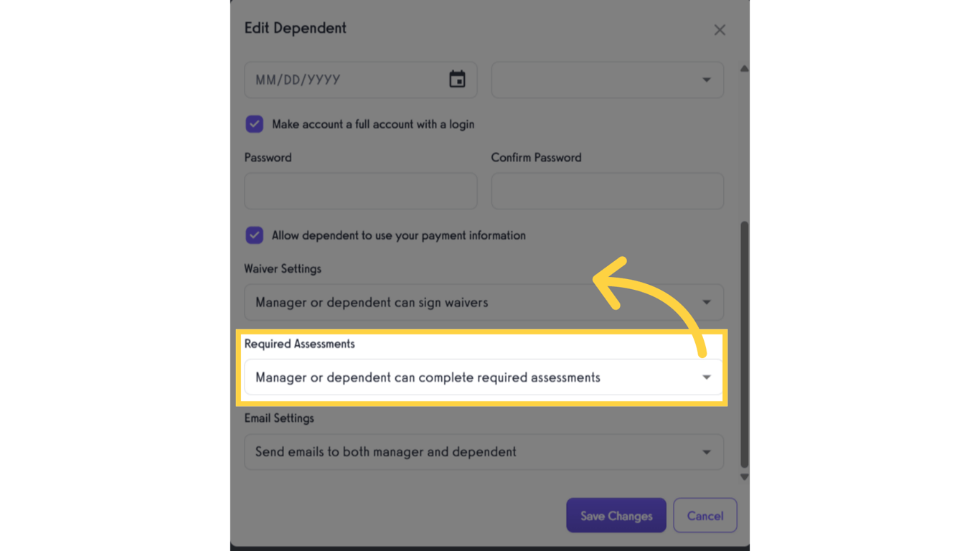Focus the Confirm Password field
This screenshot has height=551, width=980.
(x=607, y=191)
